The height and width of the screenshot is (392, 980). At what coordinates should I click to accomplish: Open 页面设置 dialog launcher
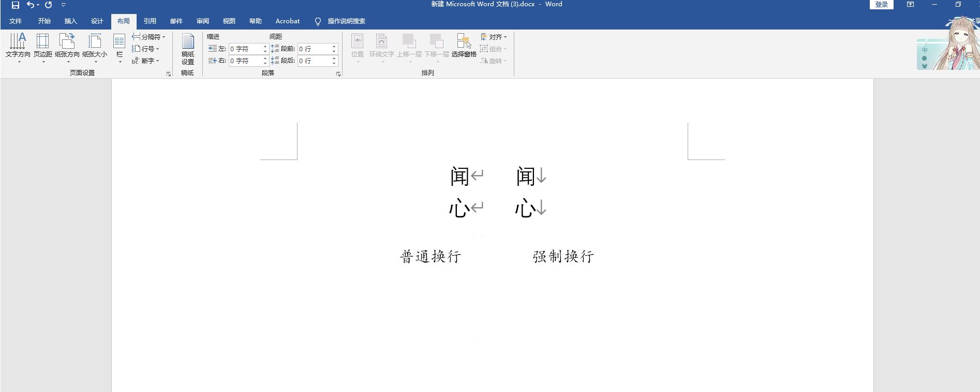[x=169, y=74]
